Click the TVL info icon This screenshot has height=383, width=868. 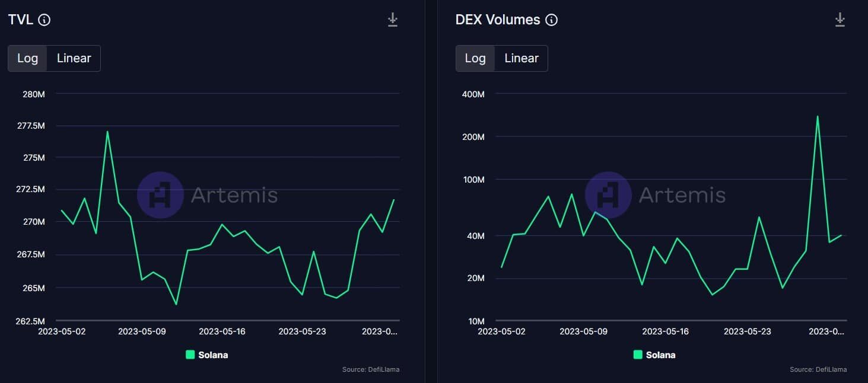[44, 20]
